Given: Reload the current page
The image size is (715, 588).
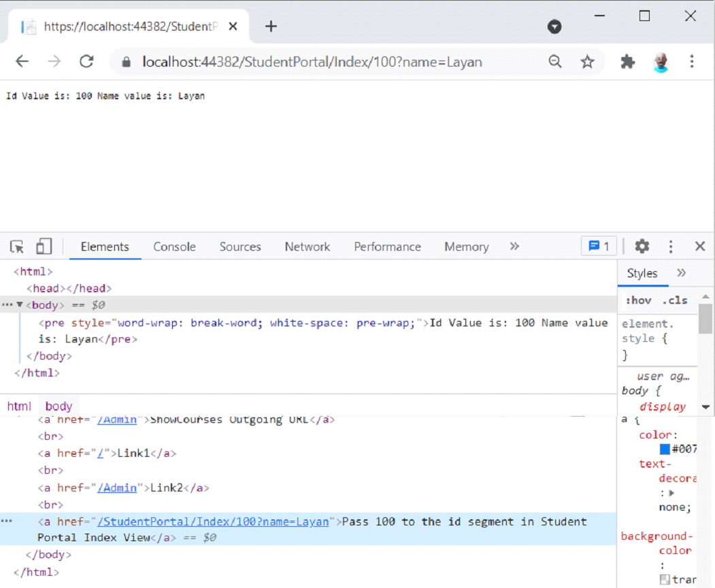Looking at the screenshot, I should click(x=86, y=61).
